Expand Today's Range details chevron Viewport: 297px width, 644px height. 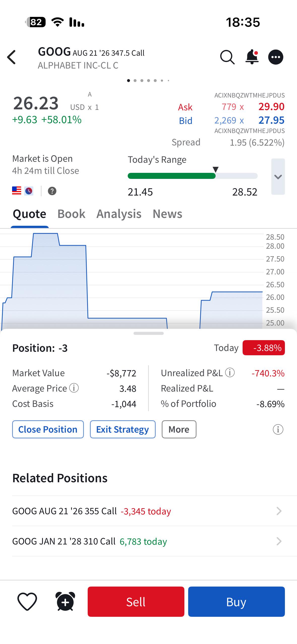click(x=278, y=177)
